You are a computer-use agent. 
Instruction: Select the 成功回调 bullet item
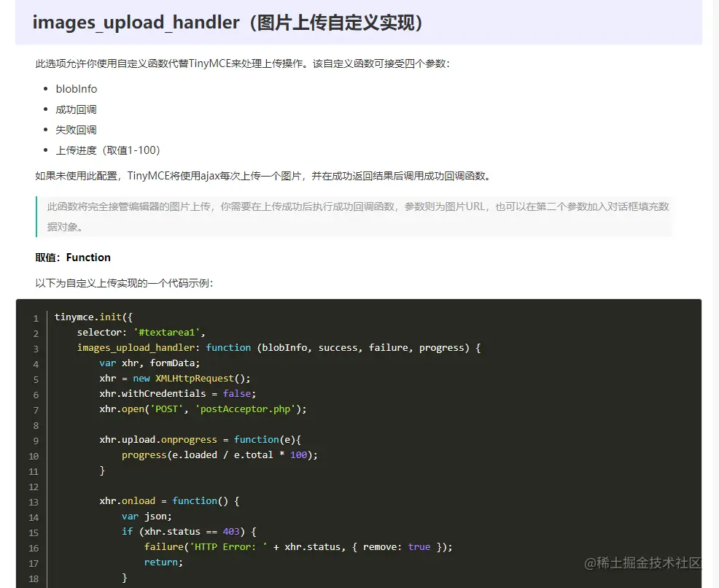(x=76, y=109)
